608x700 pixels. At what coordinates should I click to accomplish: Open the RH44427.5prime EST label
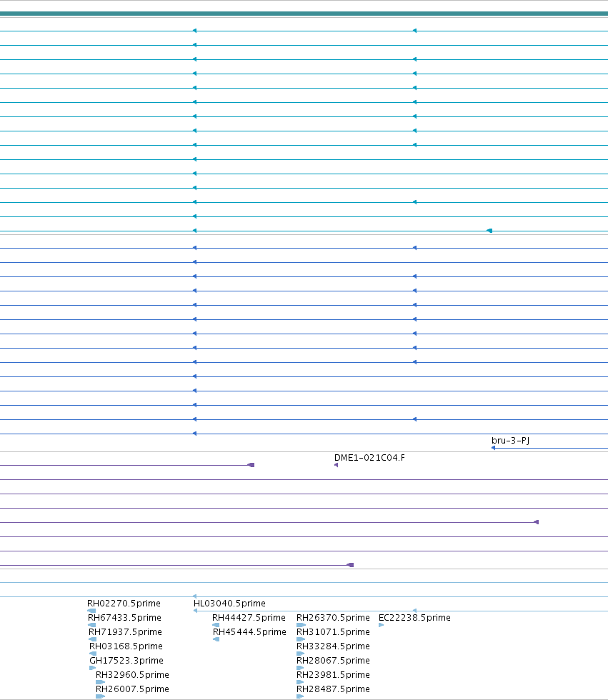249,617
